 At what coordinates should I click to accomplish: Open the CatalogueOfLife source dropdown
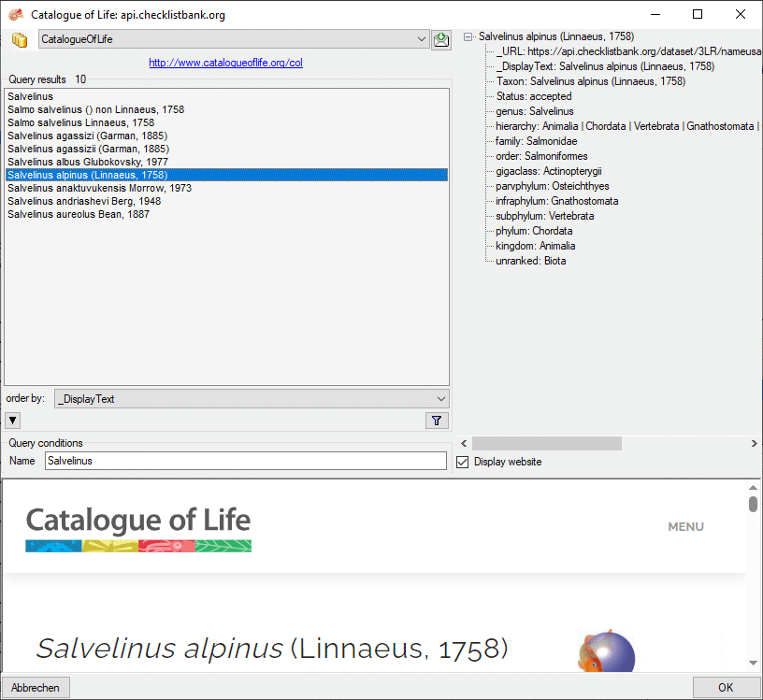click(x=234, y=39)
